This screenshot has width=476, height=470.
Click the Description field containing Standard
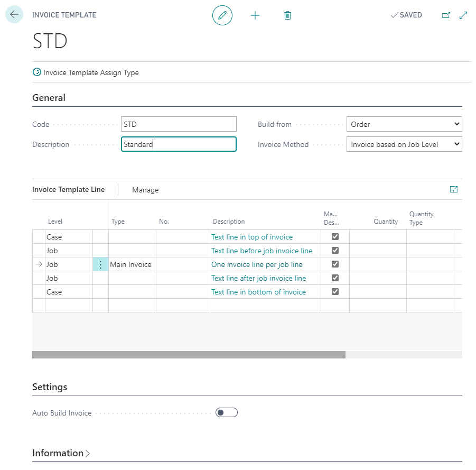(179, 144)
